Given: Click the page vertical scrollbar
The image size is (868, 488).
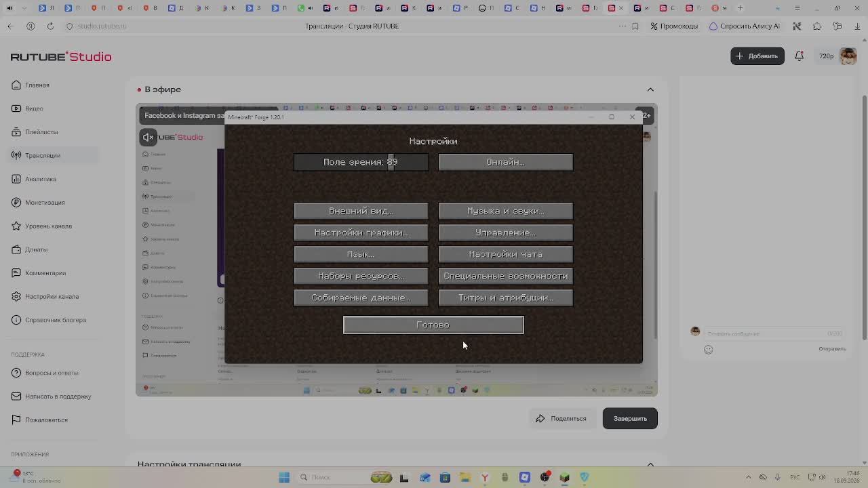Looking at the screenshot, I should (864, 218).
